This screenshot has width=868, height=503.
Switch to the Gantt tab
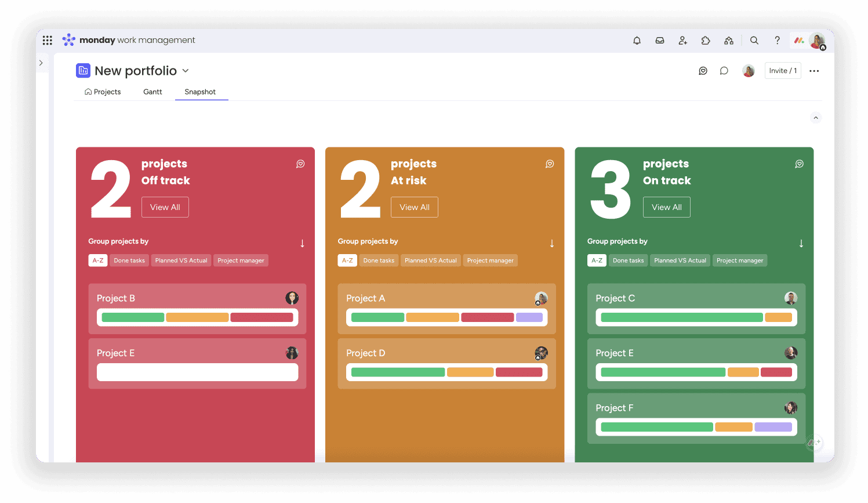(x=152, y=92)
